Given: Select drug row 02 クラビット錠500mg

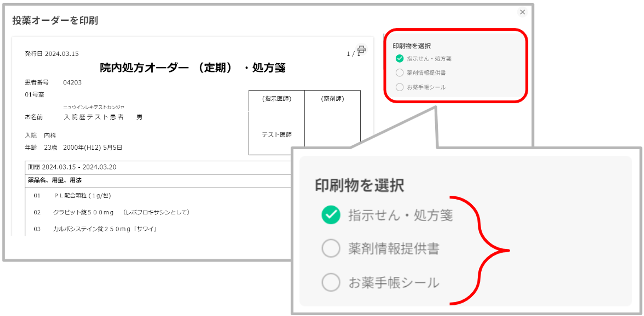Looking at the screenshot, I should coord(121,212).
